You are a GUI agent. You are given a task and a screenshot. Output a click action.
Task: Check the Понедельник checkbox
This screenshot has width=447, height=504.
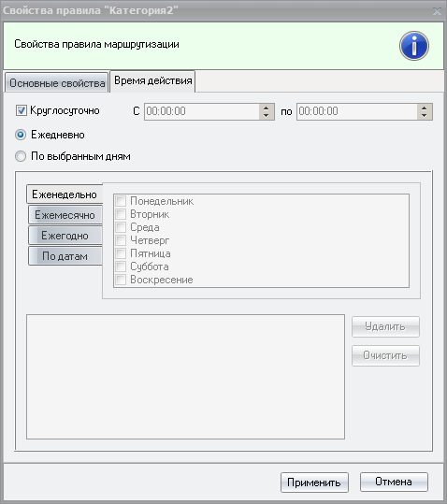(121, 201)
